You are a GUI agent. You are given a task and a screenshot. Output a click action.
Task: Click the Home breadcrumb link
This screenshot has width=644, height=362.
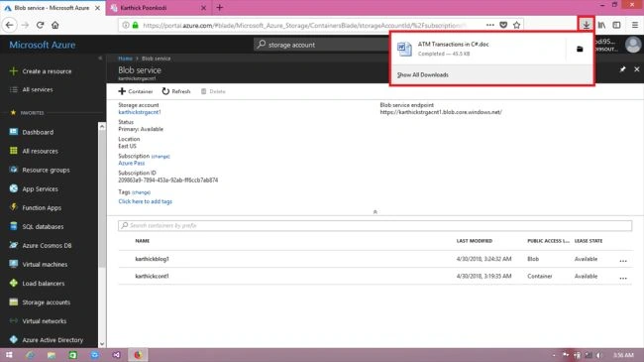click(125, 59)
